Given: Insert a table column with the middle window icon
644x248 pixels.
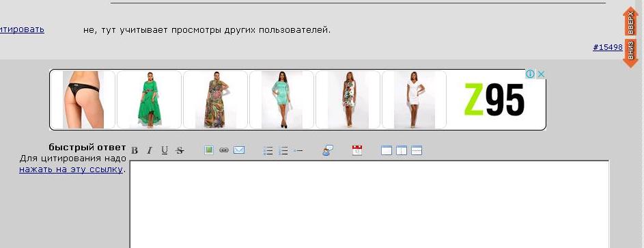Looking at the screenshot, I should point(402,150).
